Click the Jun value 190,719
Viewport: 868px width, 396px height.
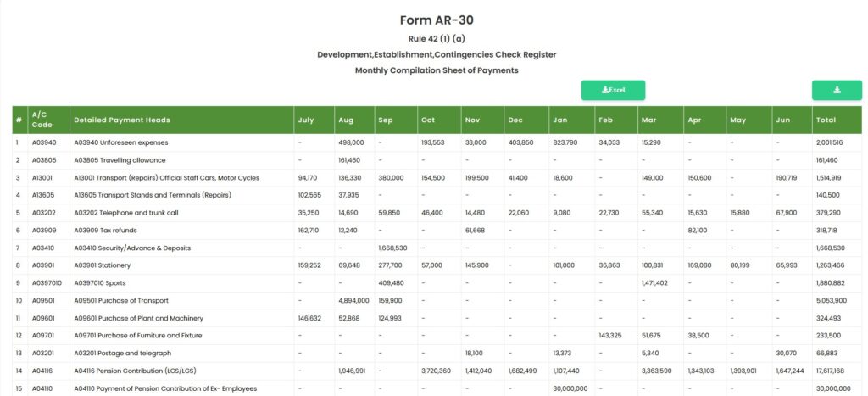coord(787,178)
